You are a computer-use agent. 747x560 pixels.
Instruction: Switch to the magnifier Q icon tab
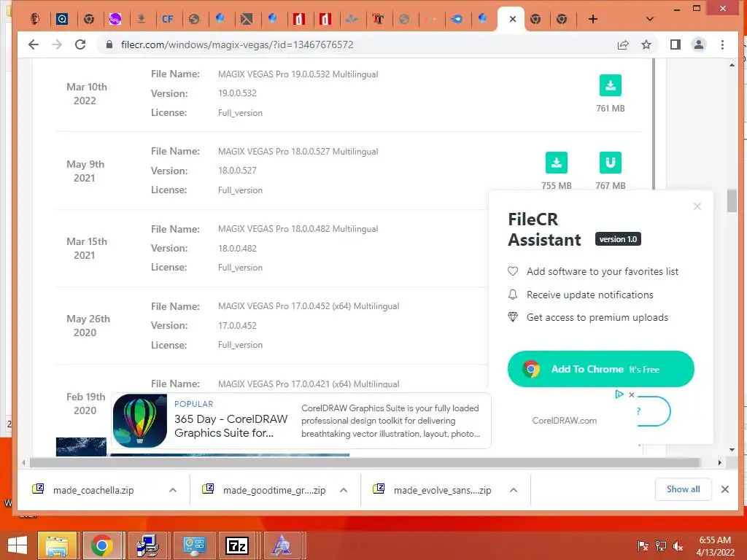[x=62, y=19]
